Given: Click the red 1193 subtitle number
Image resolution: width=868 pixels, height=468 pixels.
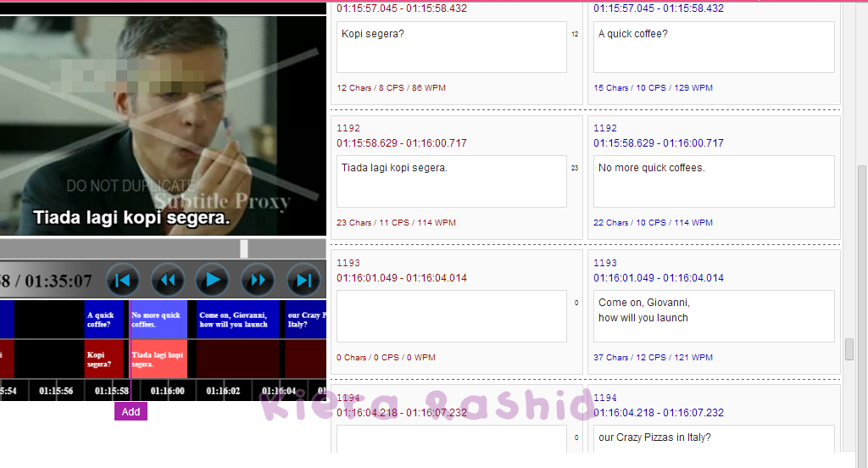Looking at the screenshot, I should pos(348,263).
